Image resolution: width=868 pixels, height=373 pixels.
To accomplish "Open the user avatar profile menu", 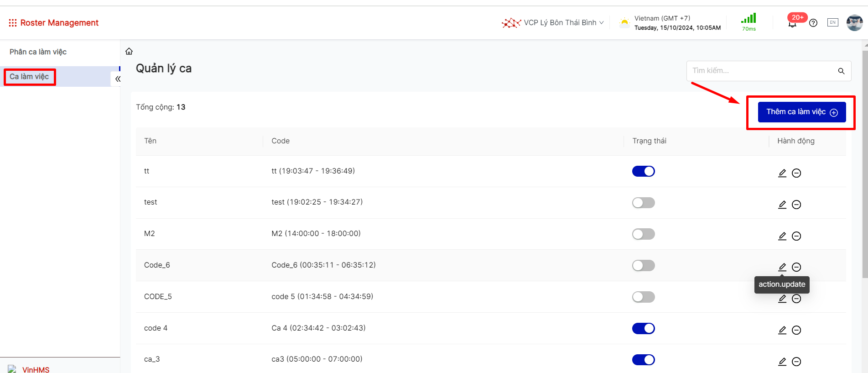I will click(x=854, y=23).
